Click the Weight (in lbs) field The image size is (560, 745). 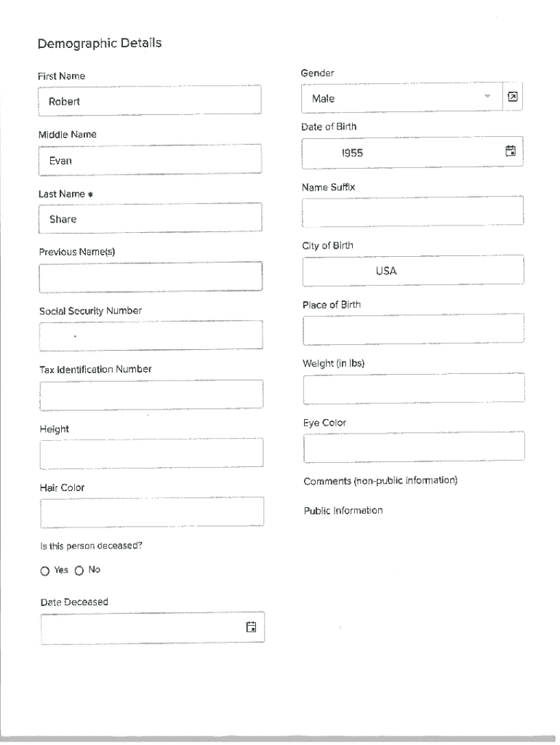412,388
